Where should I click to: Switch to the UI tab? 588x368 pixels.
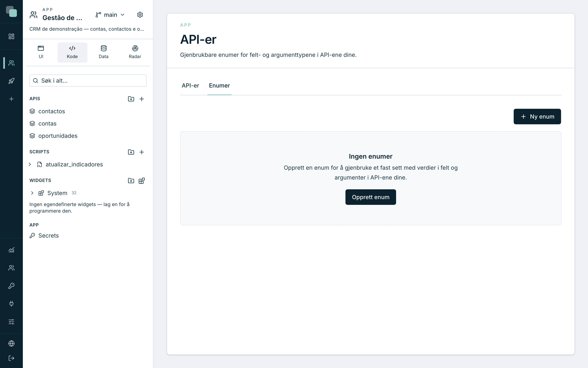point(41,52)
